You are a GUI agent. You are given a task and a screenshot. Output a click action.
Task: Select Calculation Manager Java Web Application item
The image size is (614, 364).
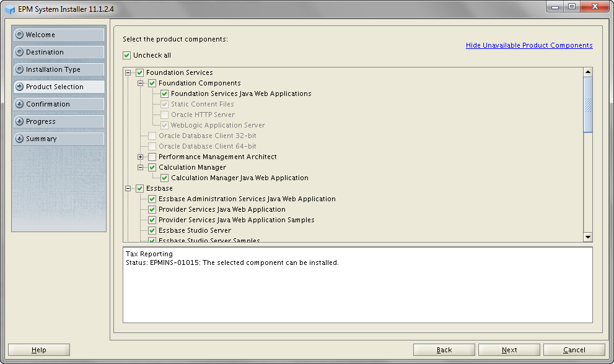coord(239,178)
